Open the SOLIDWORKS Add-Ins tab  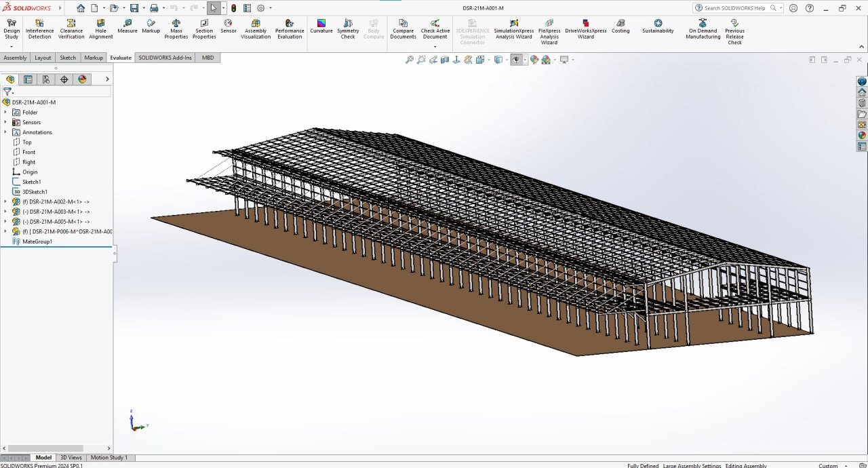tap(165, 58)
